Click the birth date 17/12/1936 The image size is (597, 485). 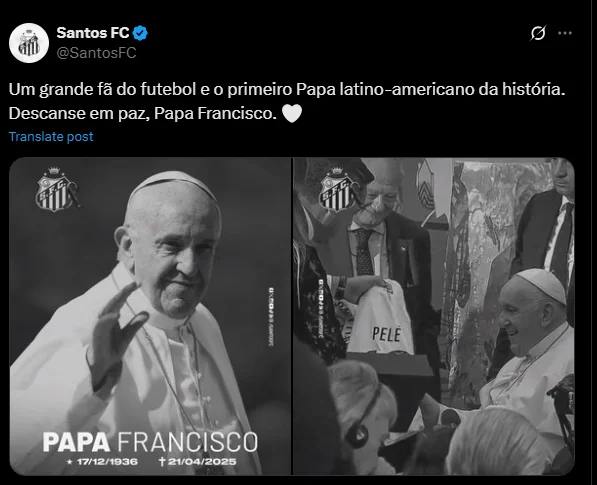103,462
